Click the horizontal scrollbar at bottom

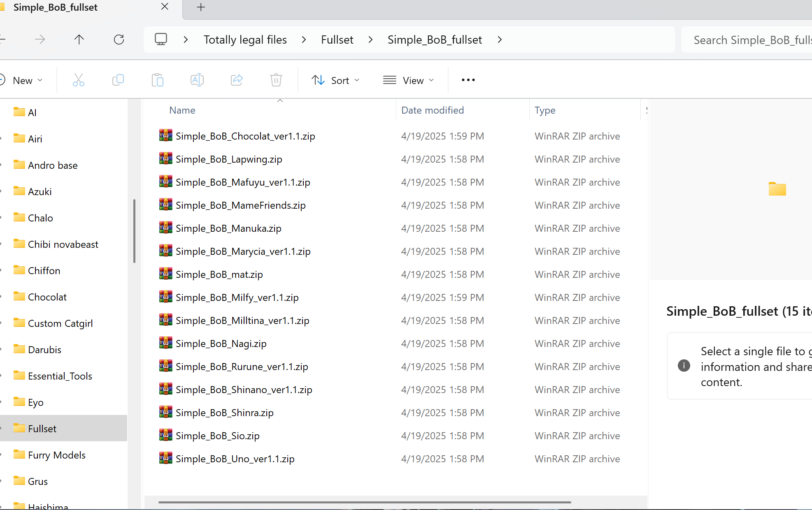365,502
